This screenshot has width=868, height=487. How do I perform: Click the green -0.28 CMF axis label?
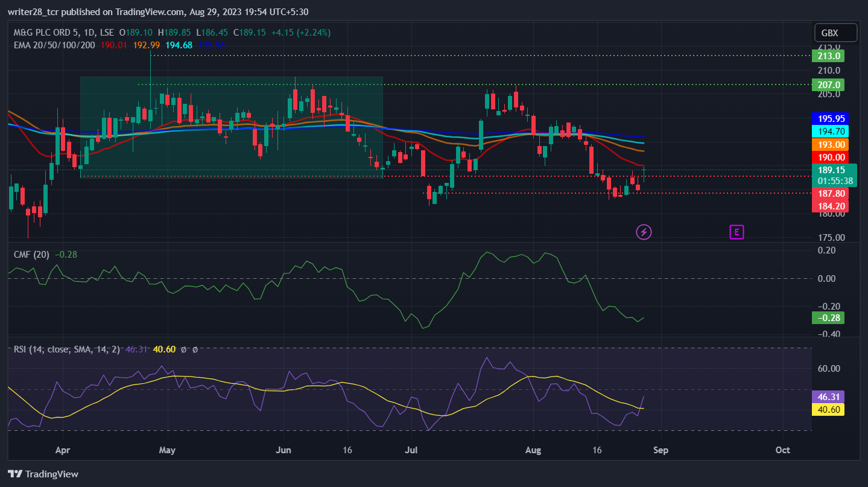(x=828, y=318)
